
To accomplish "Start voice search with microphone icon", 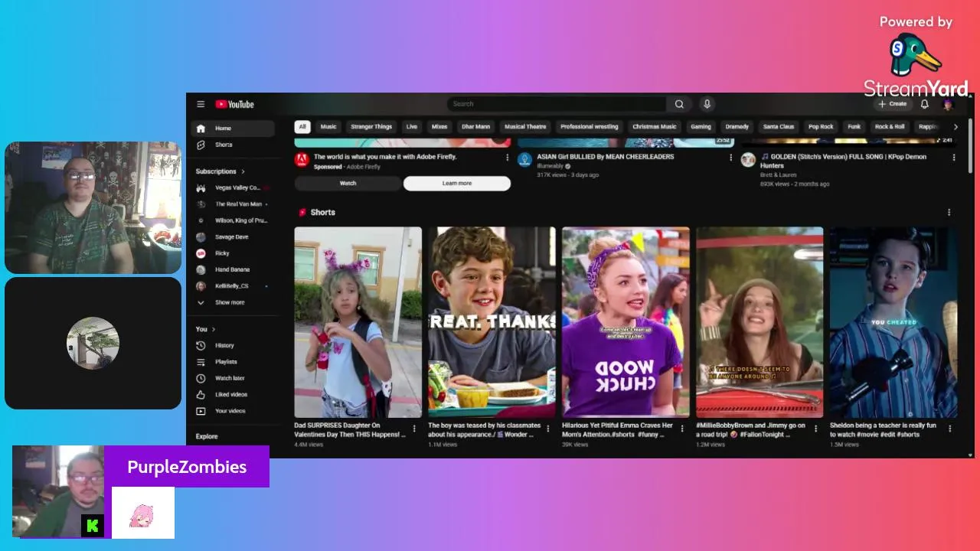I will click(707, 104).
